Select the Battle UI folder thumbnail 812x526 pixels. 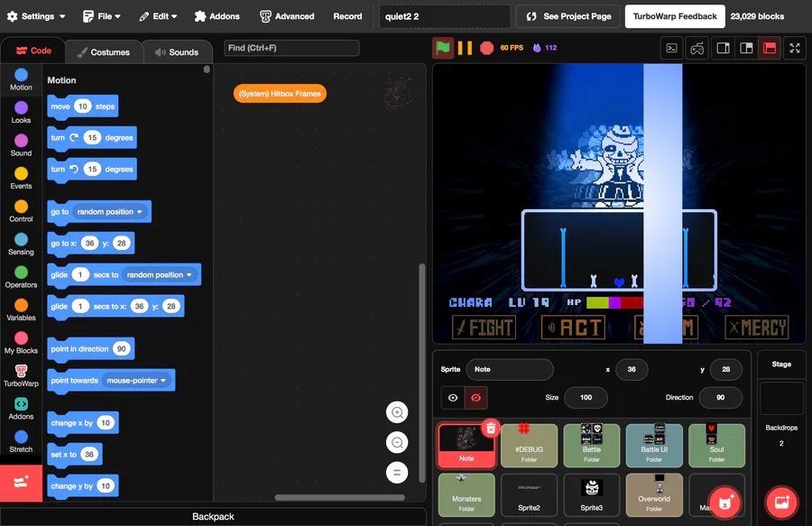pos(654,445)
